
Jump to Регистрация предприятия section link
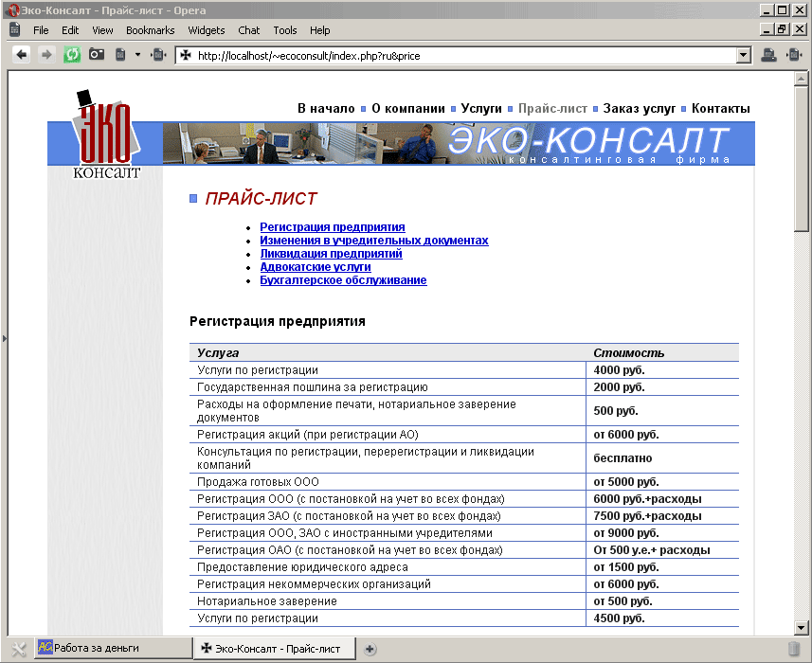coord(333,226)
